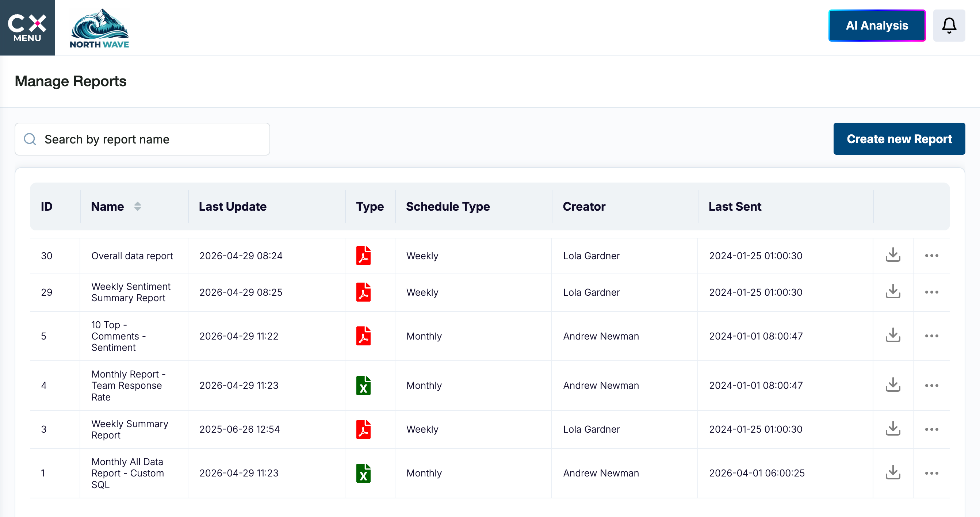Open more options for Monthly Report Team Response Rate
This screenshot has height=517, width=980.
point(932,385)
